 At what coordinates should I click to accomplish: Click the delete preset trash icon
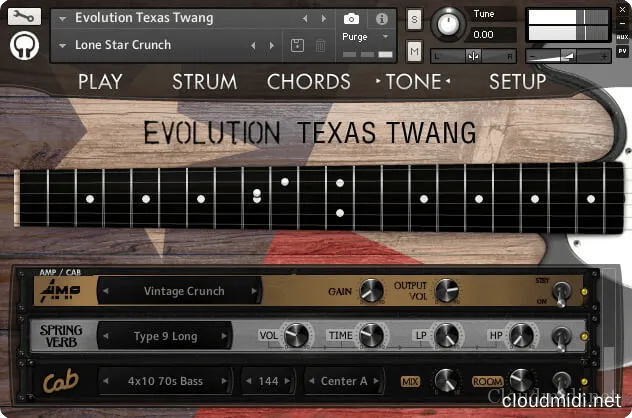pos(320,45)
